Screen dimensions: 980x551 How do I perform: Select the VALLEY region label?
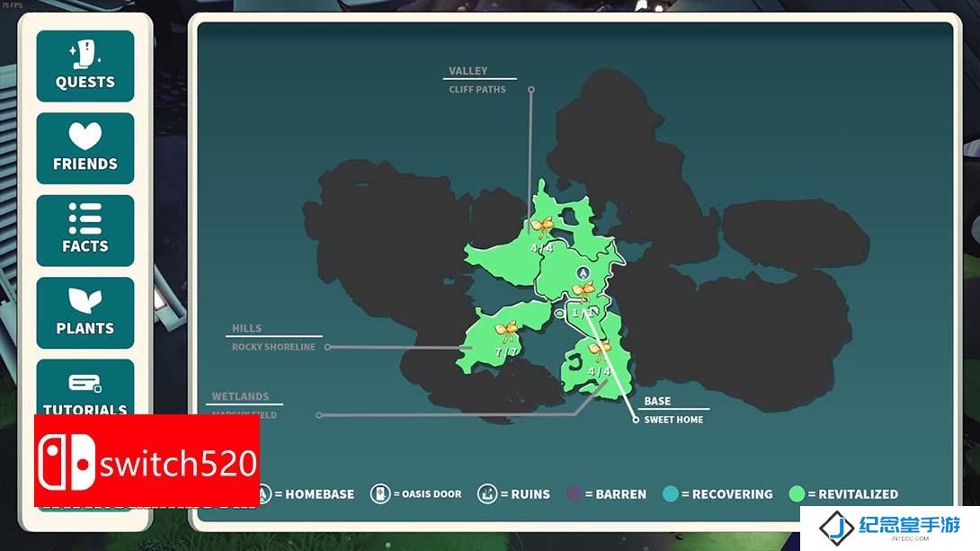pyautogui.click(x=468, y=71)
